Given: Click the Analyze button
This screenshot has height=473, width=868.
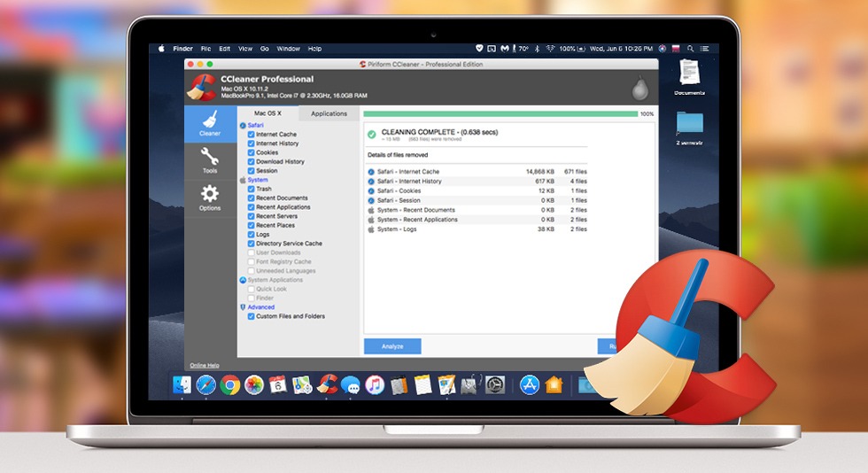Looking at the screenshot, I should pyautogui.click(x=392, y=346).
